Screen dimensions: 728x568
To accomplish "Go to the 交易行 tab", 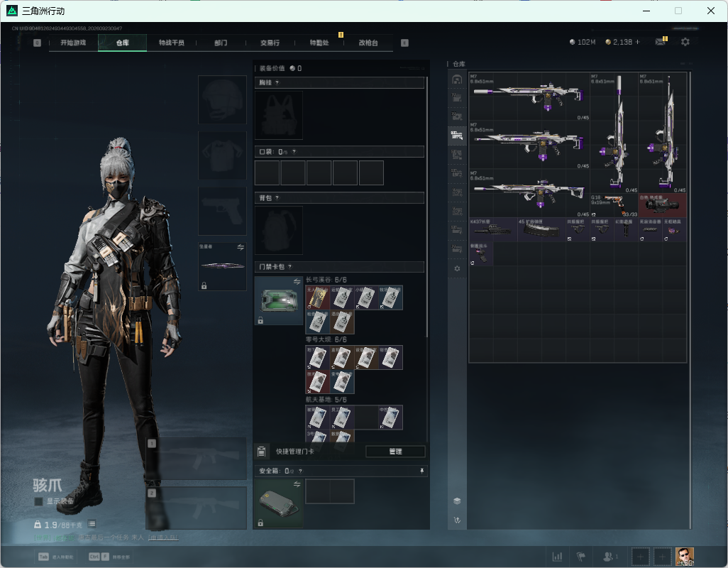I will (x=270, y=43).
